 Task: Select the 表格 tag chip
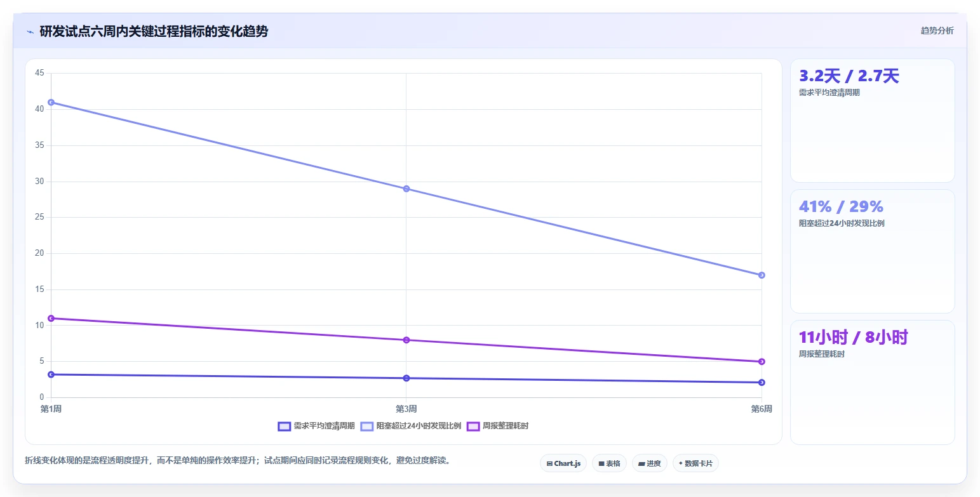pos(609,463)
